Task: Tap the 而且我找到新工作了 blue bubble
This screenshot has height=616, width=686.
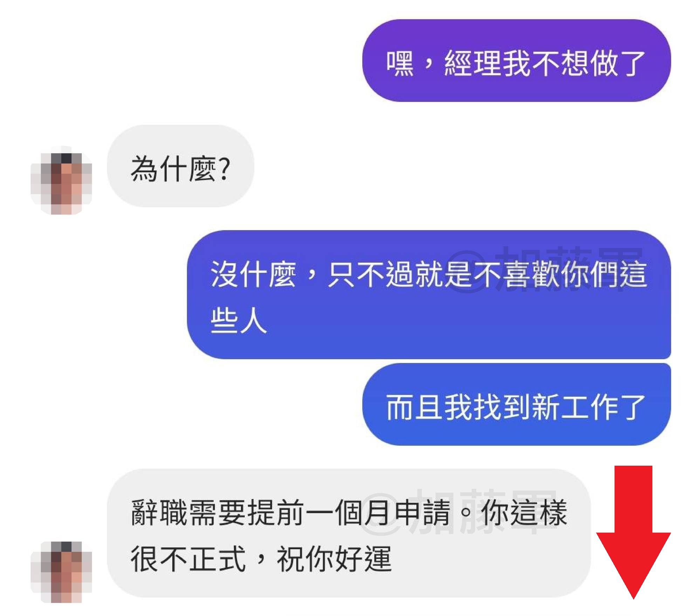Action: 516,404
